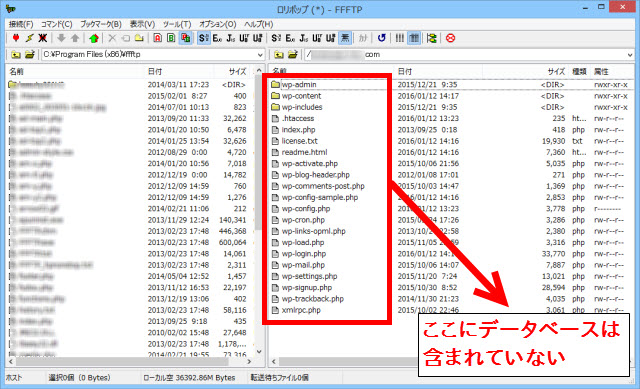Sort local files by サイズ column

tap(237, 71)
